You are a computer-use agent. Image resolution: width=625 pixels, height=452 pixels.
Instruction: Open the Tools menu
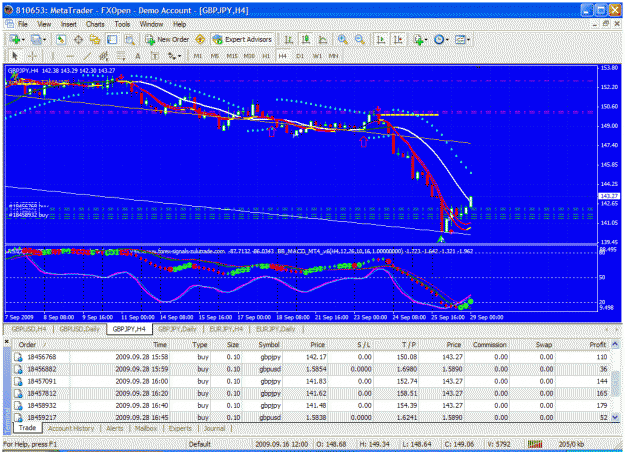tap(122, 24)
